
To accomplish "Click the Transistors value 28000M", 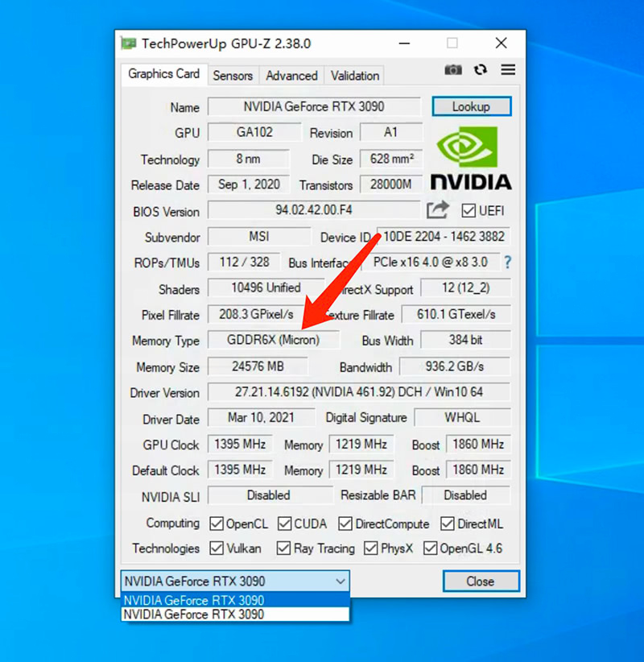I will pyautogui.click(x=391, y=185).
